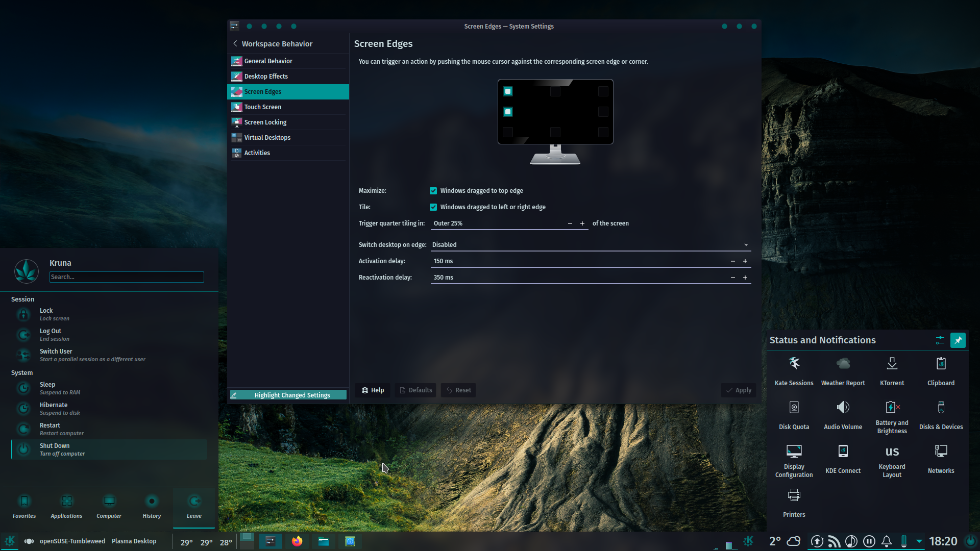Click the active top-left corner square on monitor
Image resolution: width=980 pixels, height=551 pixels.
[x=508, y=91]
